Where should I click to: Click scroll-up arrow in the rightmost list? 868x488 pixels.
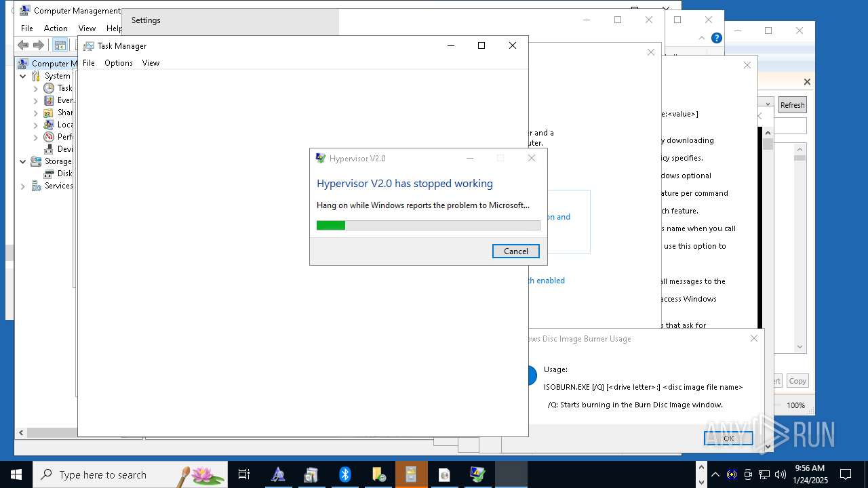(800, 149)
